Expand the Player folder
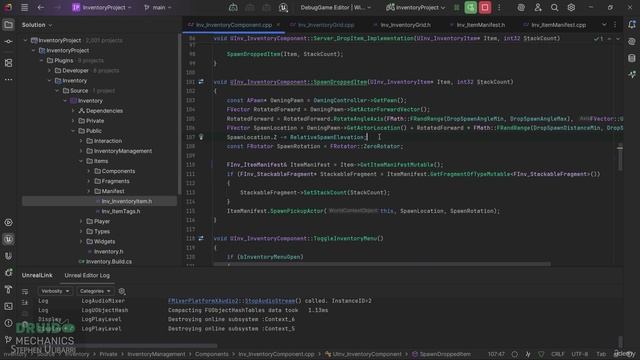Screen dimensions: 640x360 click(x=81, y=221)
